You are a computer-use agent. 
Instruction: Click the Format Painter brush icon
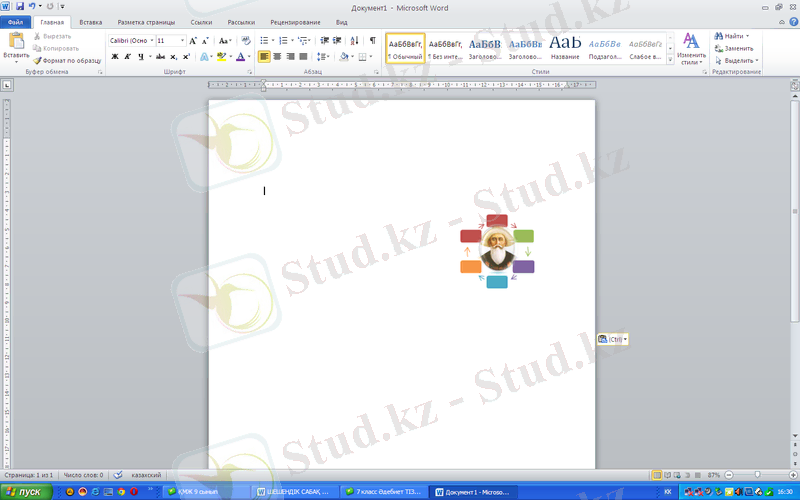[37, 60]
